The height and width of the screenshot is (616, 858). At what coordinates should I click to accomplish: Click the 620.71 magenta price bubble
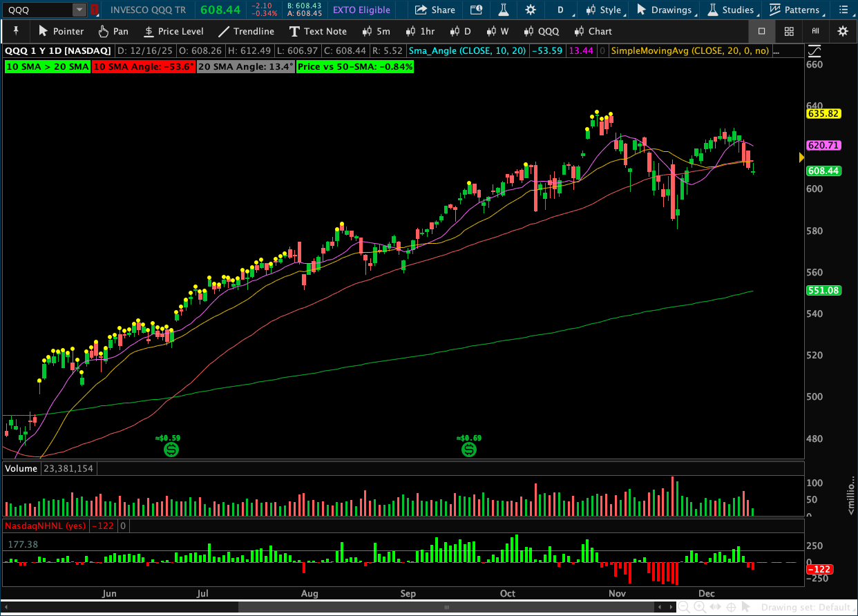coord(823,145)
